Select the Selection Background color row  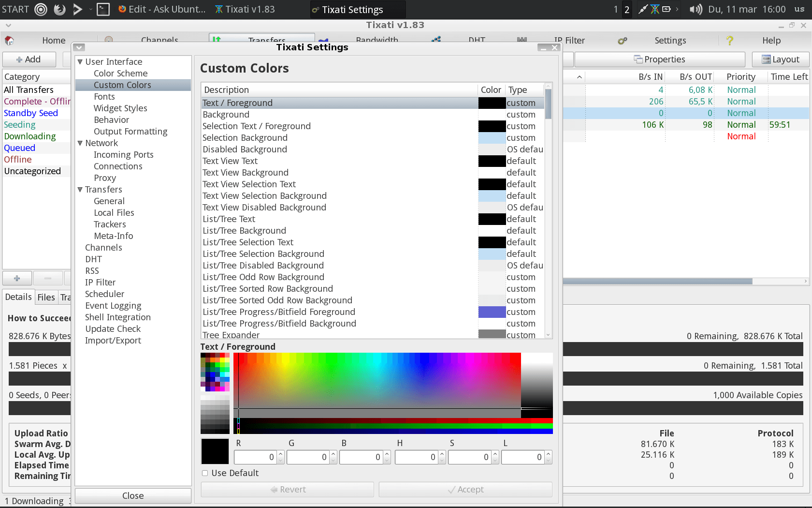tap(373, 138)
